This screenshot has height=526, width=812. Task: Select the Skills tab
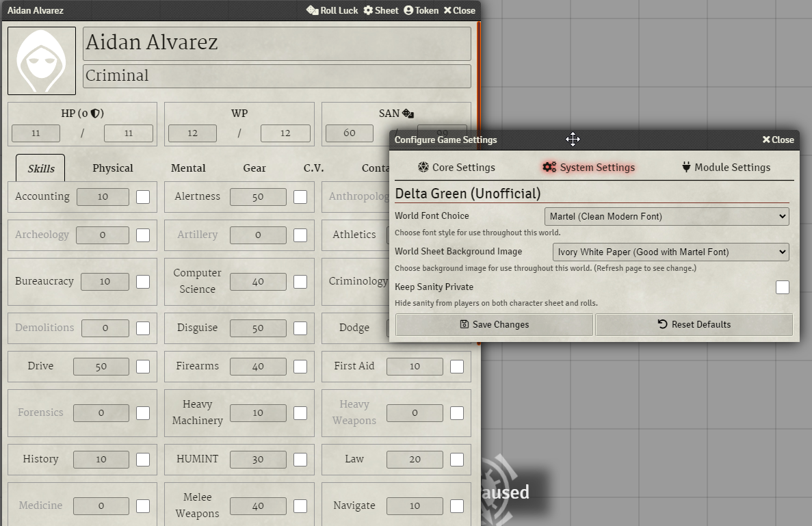coord(40,168)
